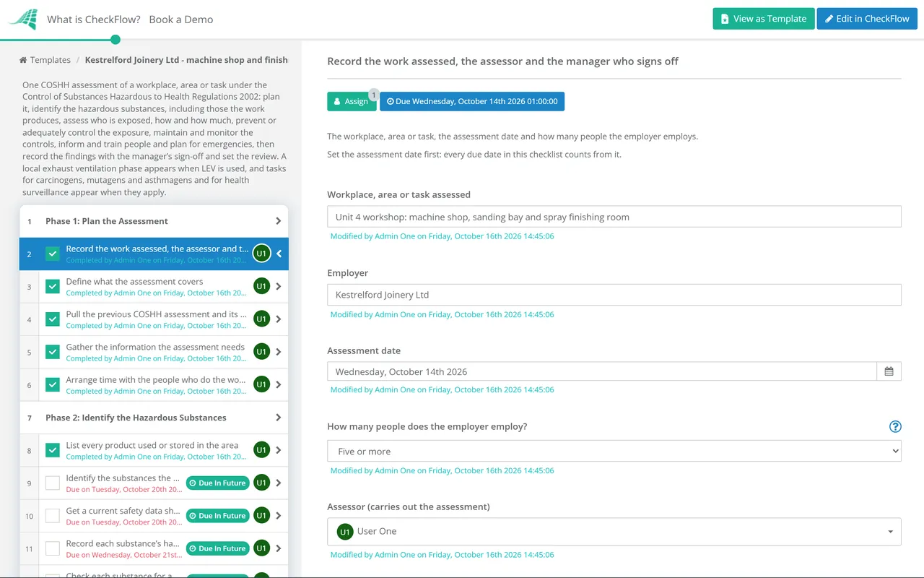The image size is (924, 578).
Task: Uncheck 'Record the work assessed' task checkbox
Action: tap(53, 254)
